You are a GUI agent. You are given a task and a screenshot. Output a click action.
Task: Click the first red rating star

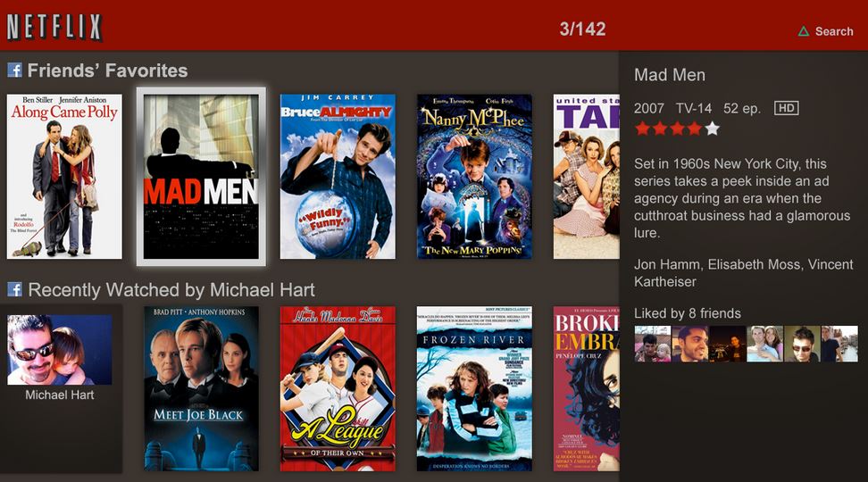pos(642,129)
